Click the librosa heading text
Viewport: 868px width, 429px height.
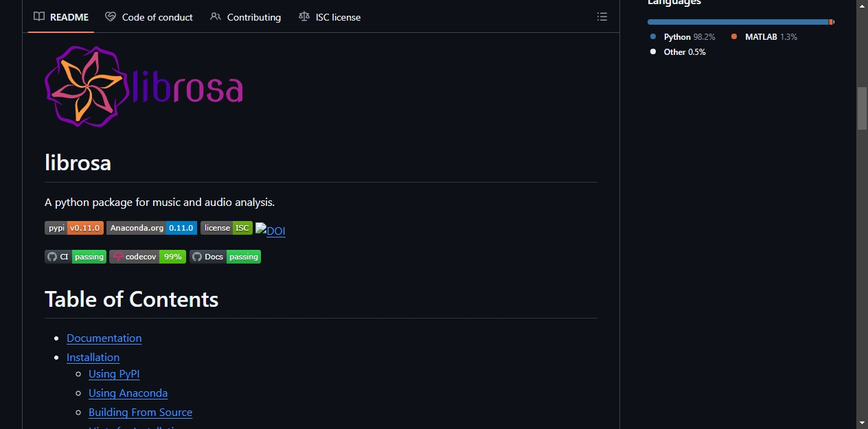pyautogui.click(x=78, y=163)
